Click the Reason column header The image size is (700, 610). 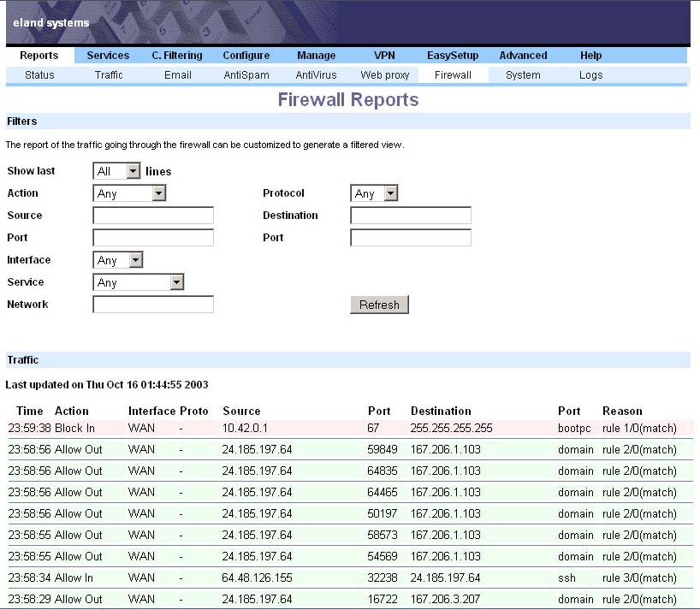pos(622,411)
